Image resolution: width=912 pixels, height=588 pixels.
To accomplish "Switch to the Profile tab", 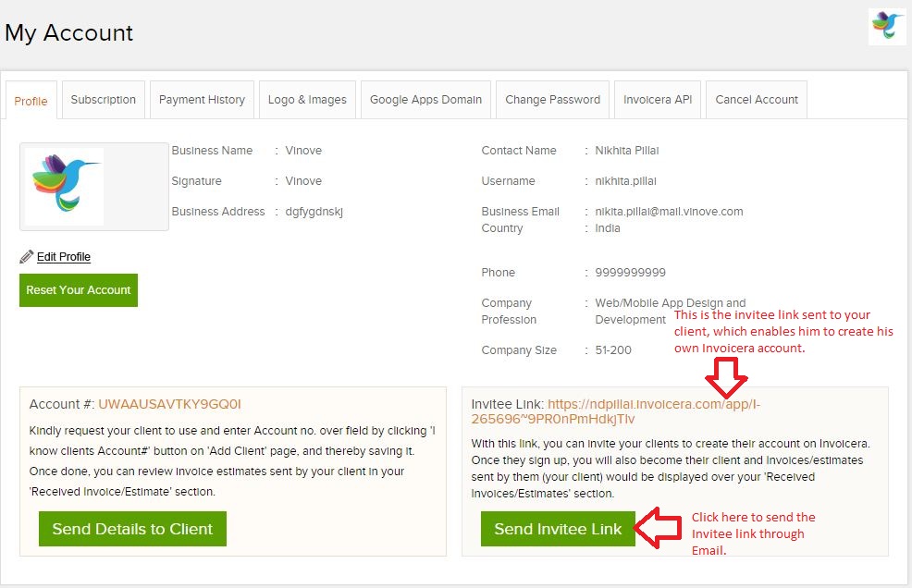I will point(31,101).
